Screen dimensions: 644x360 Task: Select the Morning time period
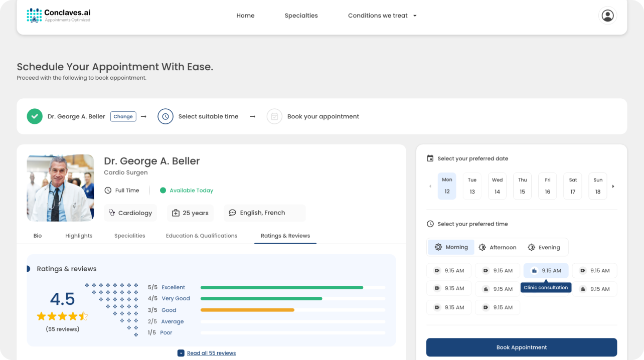(x=451, y=247)
